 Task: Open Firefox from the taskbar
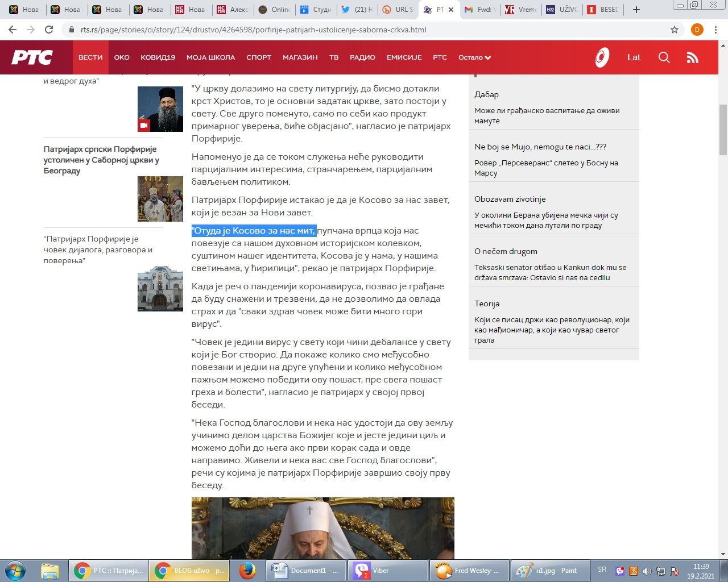(247, 571)
